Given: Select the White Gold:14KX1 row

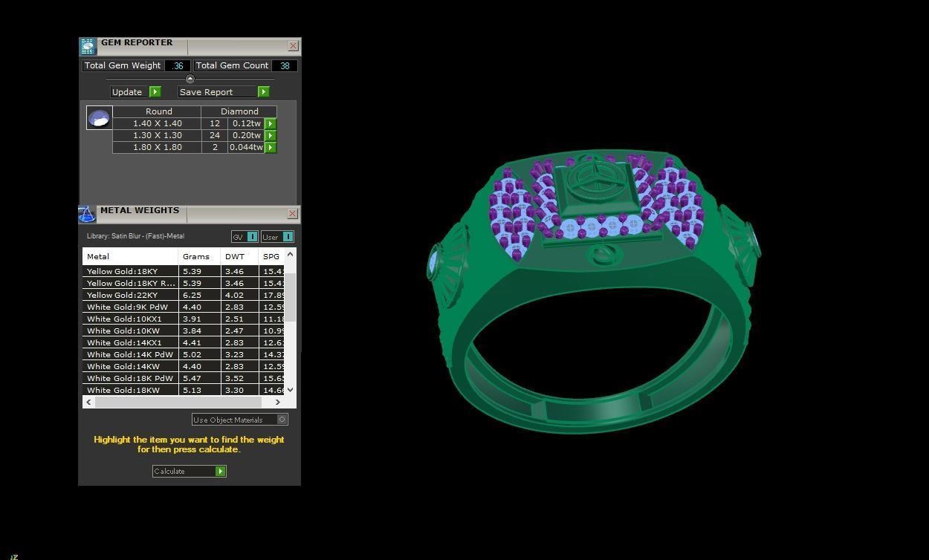Looking at the screenshot, I should tap(183, 342).
